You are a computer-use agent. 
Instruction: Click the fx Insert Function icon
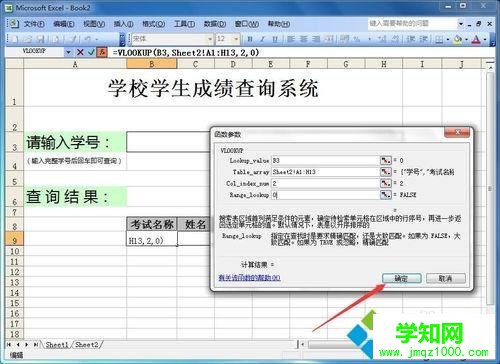tap(102, 52)
